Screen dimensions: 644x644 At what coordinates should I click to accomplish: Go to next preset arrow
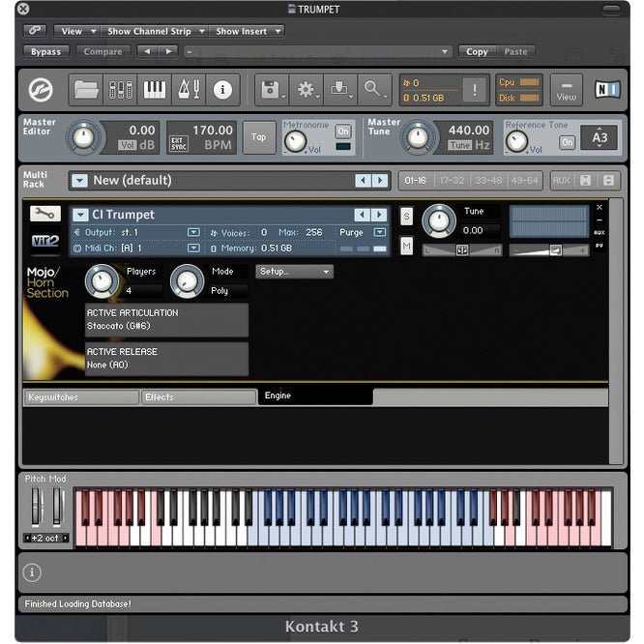coord(168,52)
